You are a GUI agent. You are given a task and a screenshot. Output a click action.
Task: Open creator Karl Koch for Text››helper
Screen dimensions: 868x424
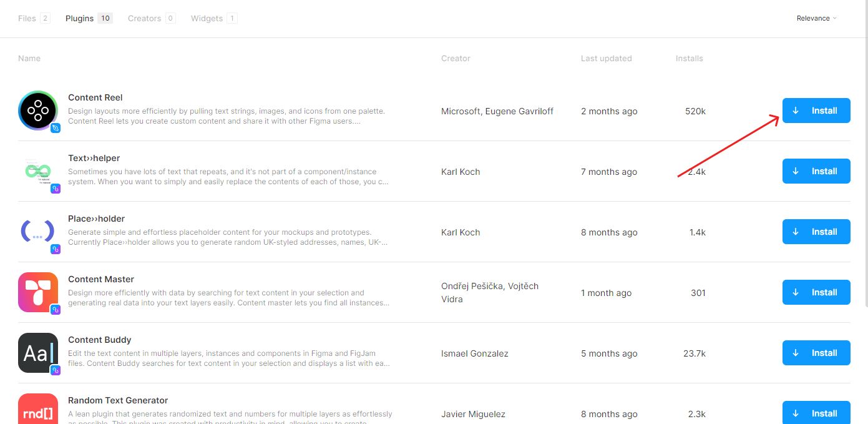click(461, 172)
